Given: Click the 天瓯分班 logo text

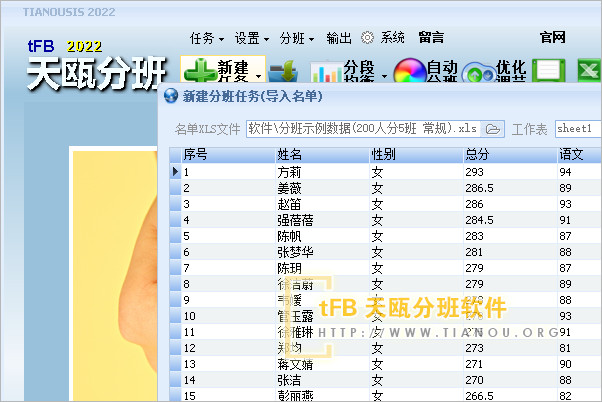Looking at the screenshot, I should point(96,74).
